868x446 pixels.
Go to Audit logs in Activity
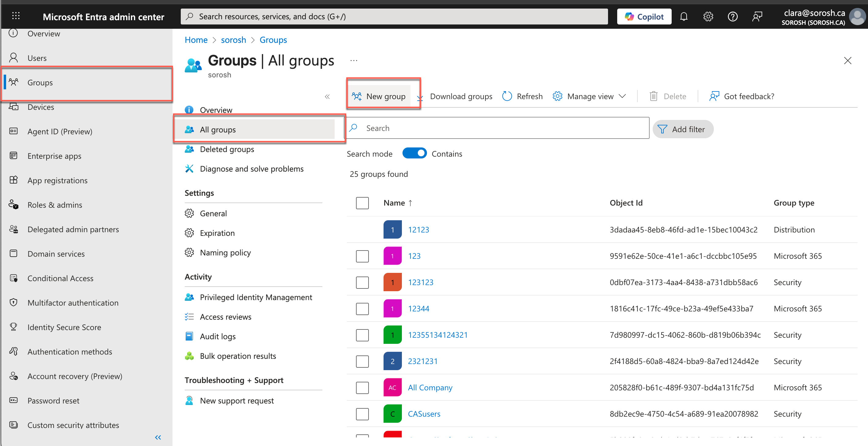[218, 336]
